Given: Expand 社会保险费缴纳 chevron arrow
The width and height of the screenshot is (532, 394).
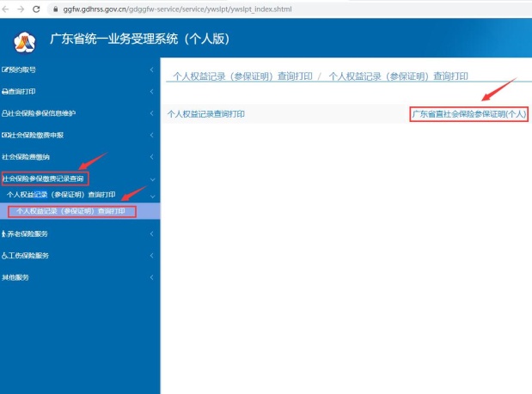Looking at the screenshot, I should (152, 157).
